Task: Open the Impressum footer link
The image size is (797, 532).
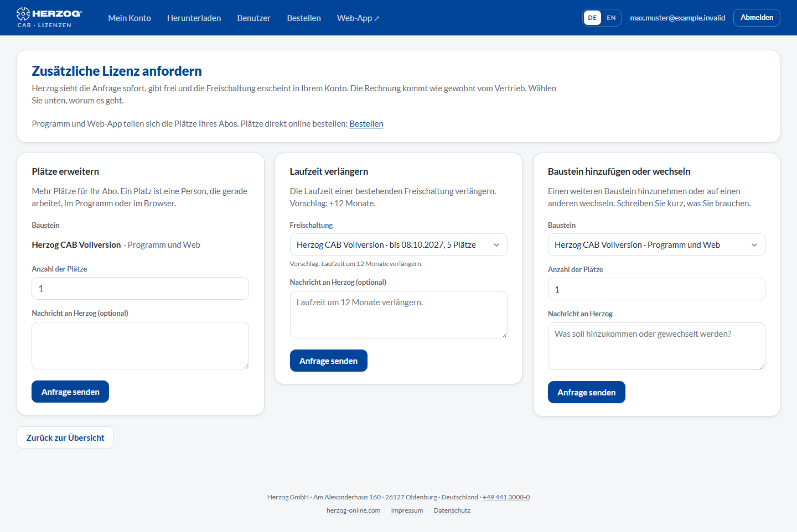Action: [x=407, y=510]
